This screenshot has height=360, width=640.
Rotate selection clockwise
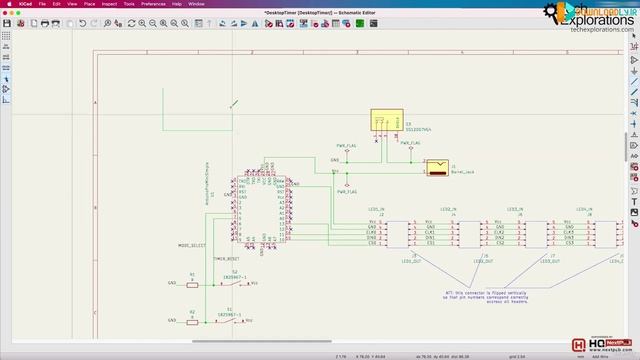[233, 24]
